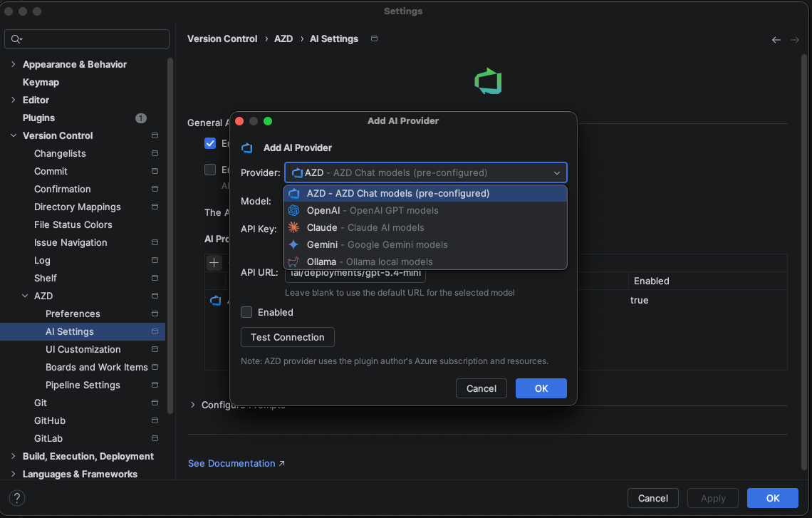The image size is (812, 518).
Task: Click AZD icon in highlighted dropdown row
Action: (293, 193)
